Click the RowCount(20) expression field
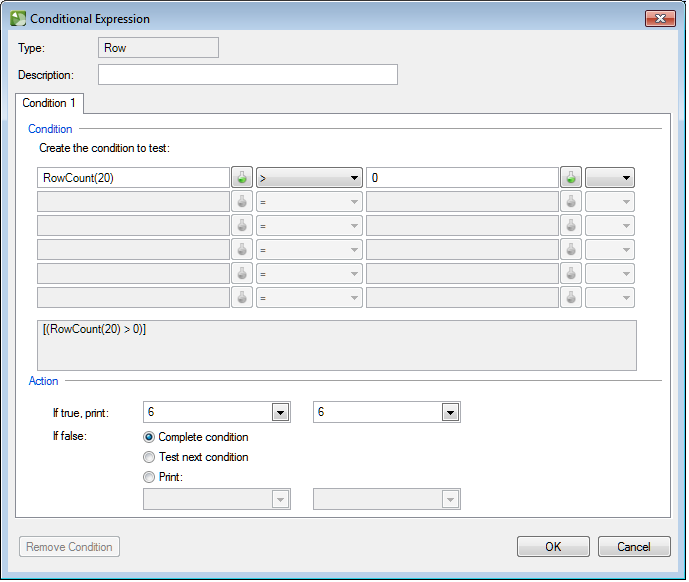 132,178
